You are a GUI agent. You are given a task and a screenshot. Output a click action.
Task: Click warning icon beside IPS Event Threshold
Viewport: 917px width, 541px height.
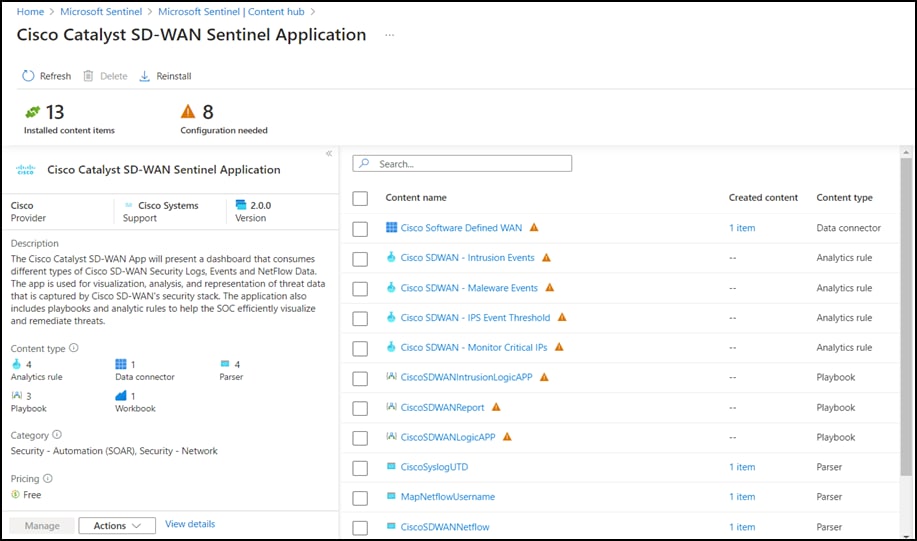click(562, 317)
